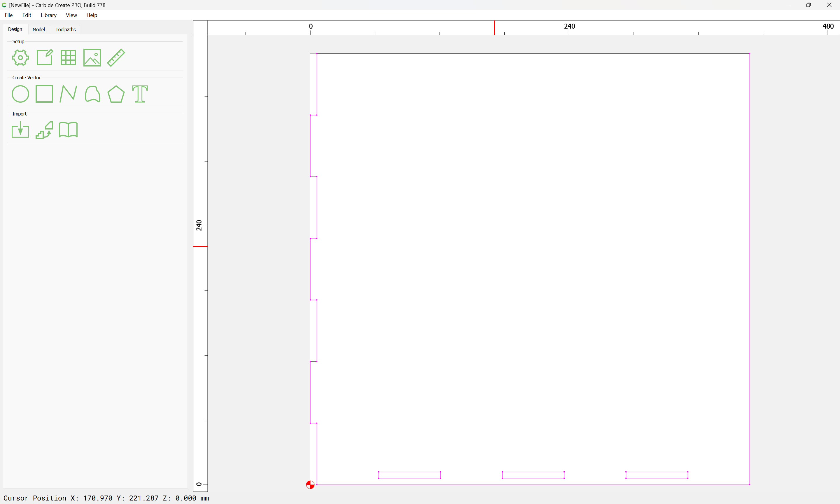840x504 pixels.
Task: Open the Library menu
Action: (48, 15)
